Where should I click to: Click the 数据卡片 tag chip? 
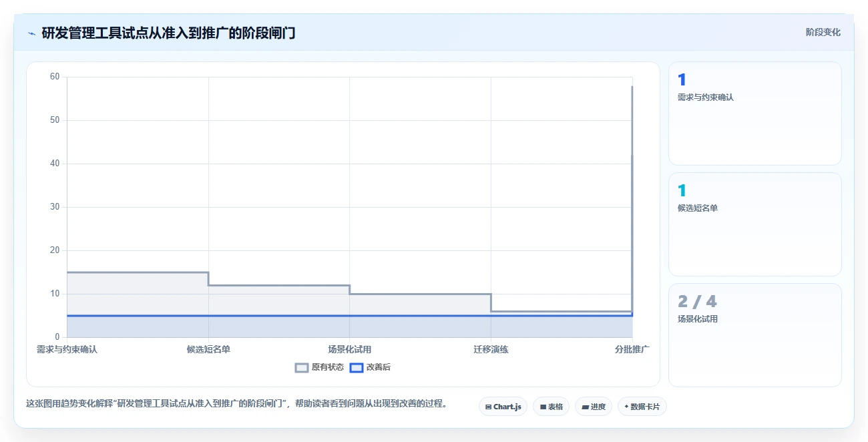click(642, 407)
